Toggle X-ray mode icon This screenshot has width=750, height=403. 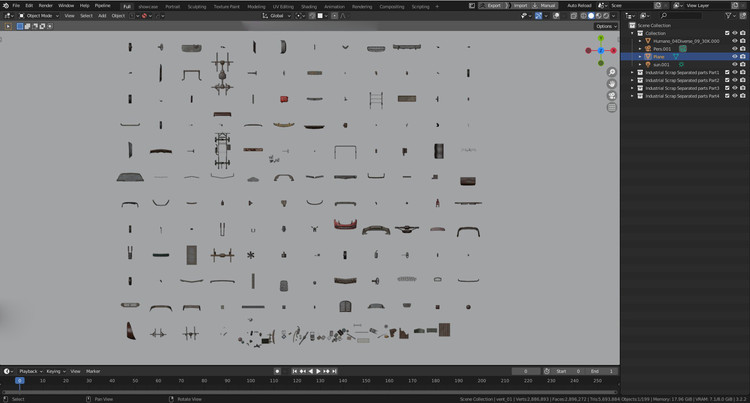click(574, 16)
